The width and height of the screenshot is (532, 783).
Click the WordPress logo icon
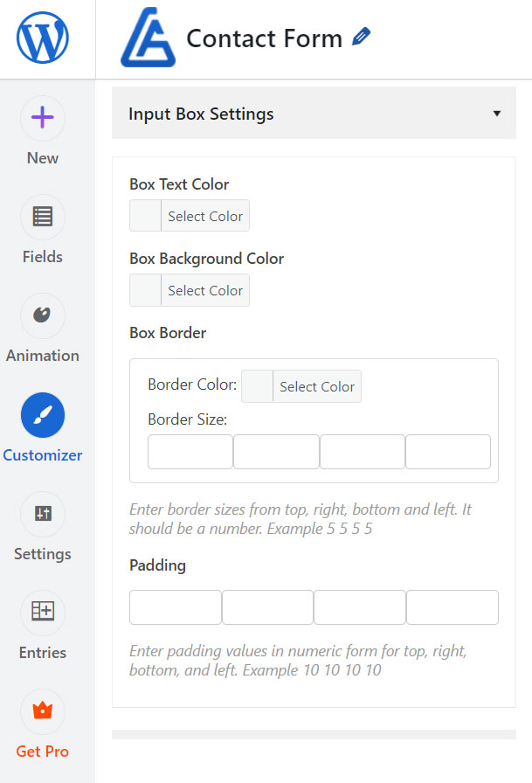click(43, 38)
